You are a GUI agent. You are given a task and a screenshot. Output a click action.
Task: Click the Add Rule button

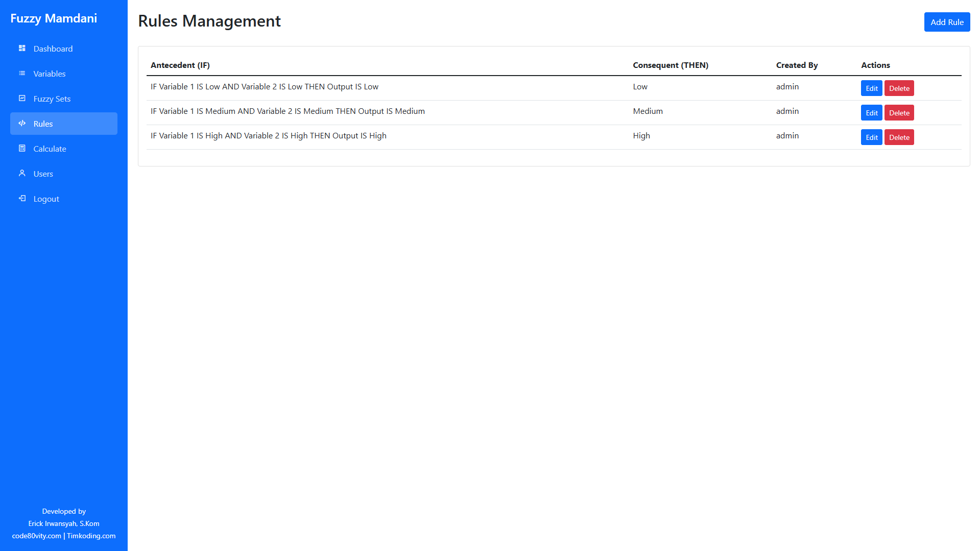pyautogui.click(x=947, y=22)
